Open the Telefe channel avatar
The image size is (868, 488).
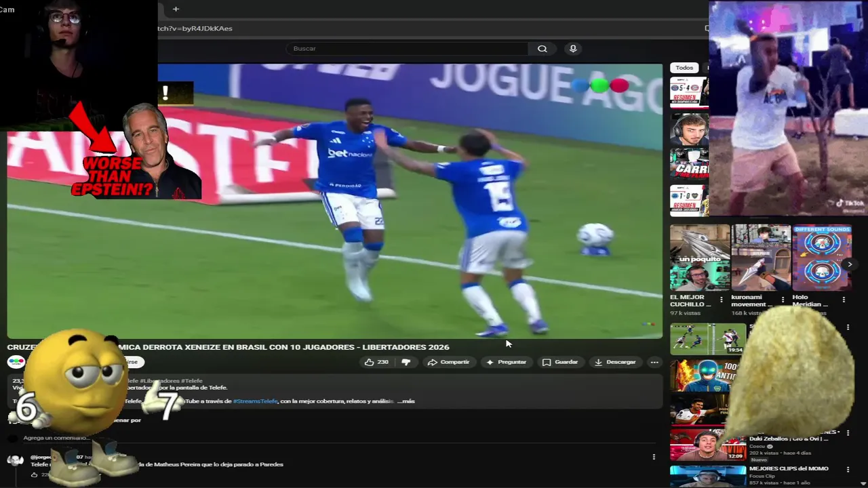(x=16, y=362)
